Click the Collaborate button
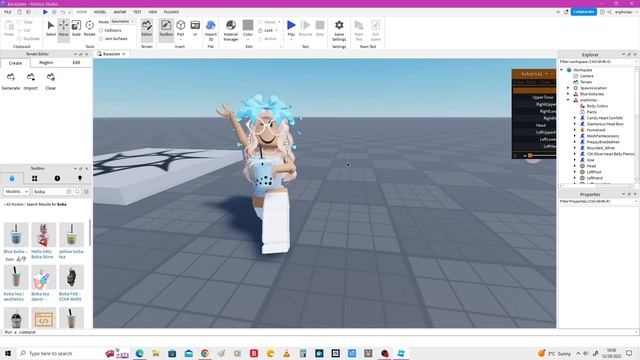Viewport: 640px width, 360px height. pyautogui.click(x=583, y=12)
